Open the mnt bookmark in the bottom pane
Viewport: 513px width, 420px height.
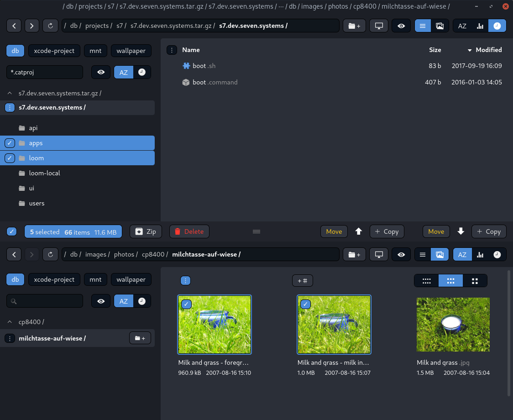click(95, 279)
